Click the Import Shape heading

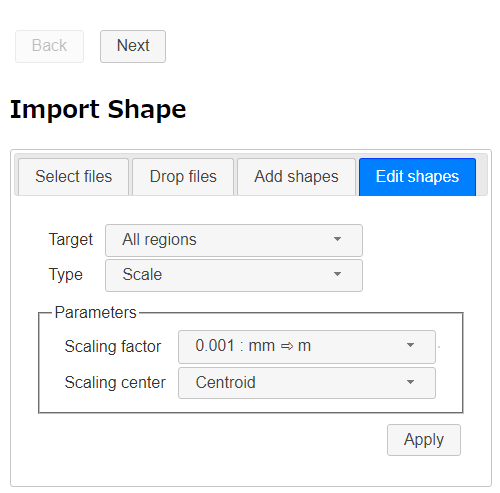[98, 109]
